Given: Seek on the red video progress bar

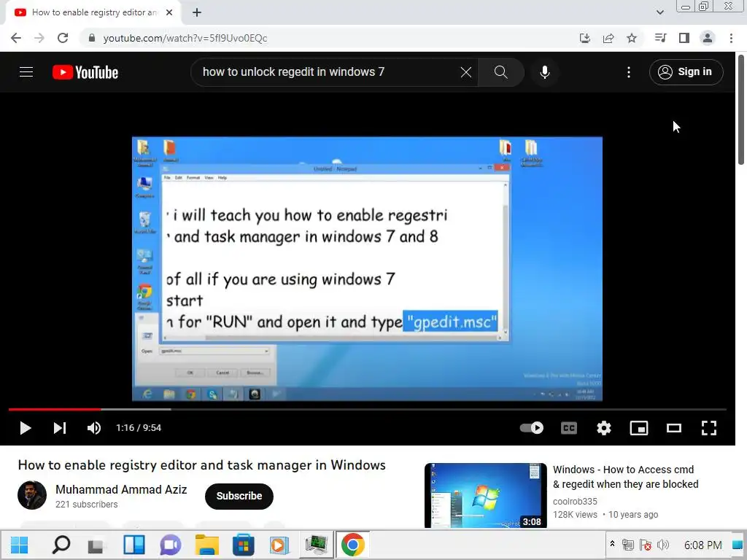Looking at the screenshot, I should point(55,409).
